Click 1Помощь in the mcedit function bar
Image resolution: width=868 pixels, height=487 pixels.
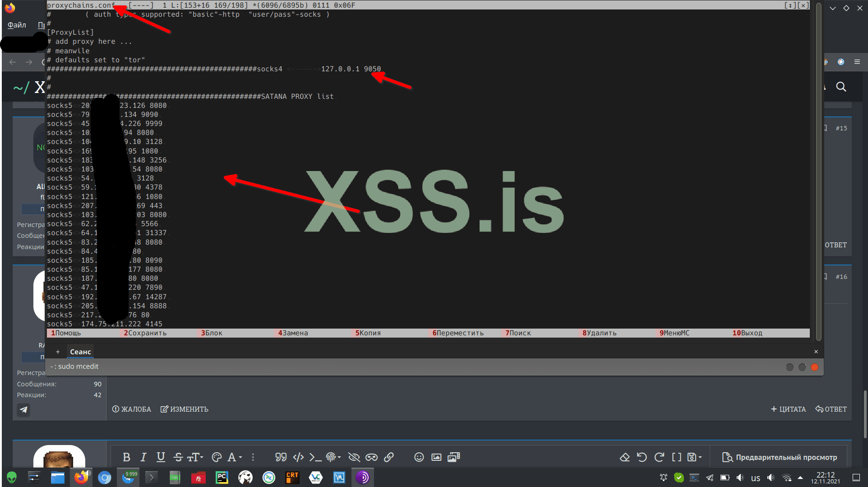point(66,333)
